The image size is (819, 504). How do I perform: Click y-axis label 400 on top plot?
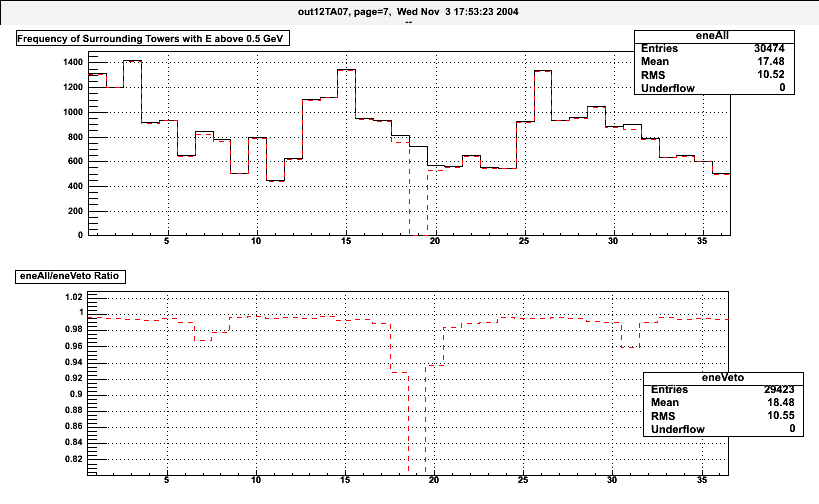click(x=75, y=186)
